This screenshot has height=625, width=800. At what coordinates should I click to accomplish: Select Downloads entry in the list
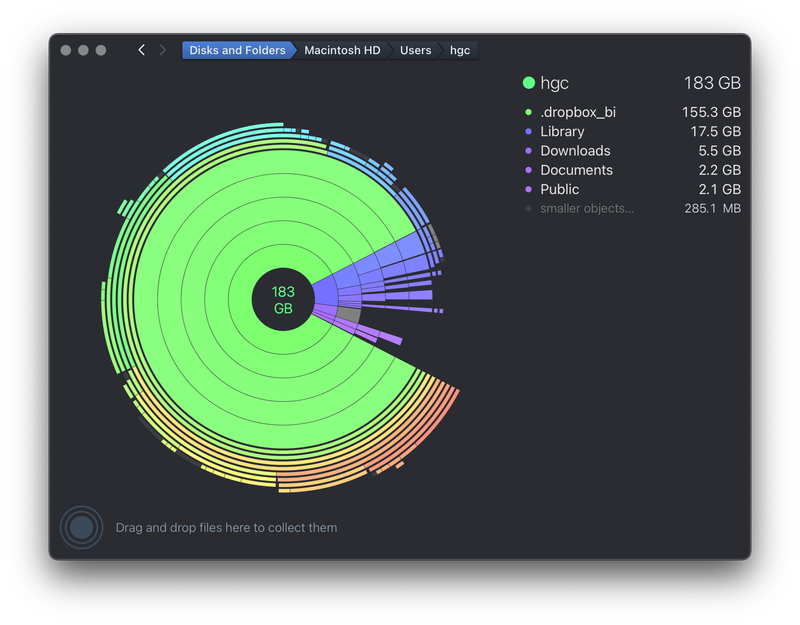[x=575, y=151]
